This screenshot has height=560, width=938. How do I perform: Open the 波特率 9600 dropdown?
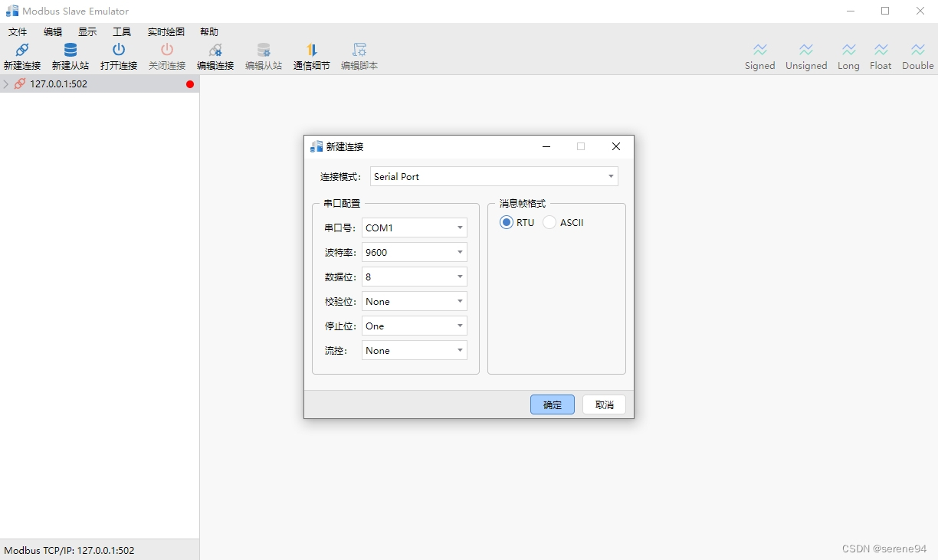coord(415,252)
